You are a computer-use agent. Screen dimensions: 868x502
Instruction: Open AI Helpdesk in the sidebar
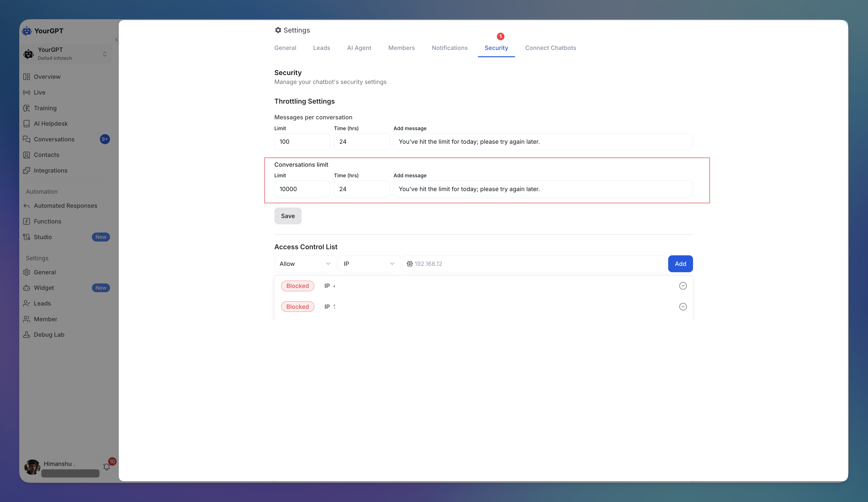[51, 124]
